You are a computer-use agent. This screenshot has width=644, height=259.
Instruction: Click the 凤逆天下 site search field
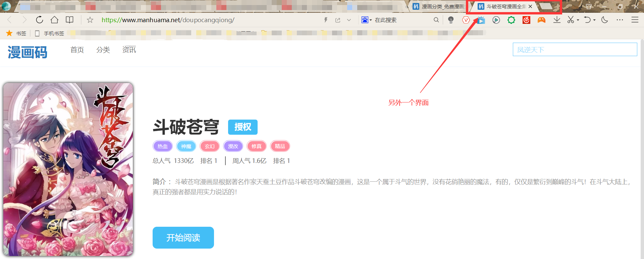[575, 49]
